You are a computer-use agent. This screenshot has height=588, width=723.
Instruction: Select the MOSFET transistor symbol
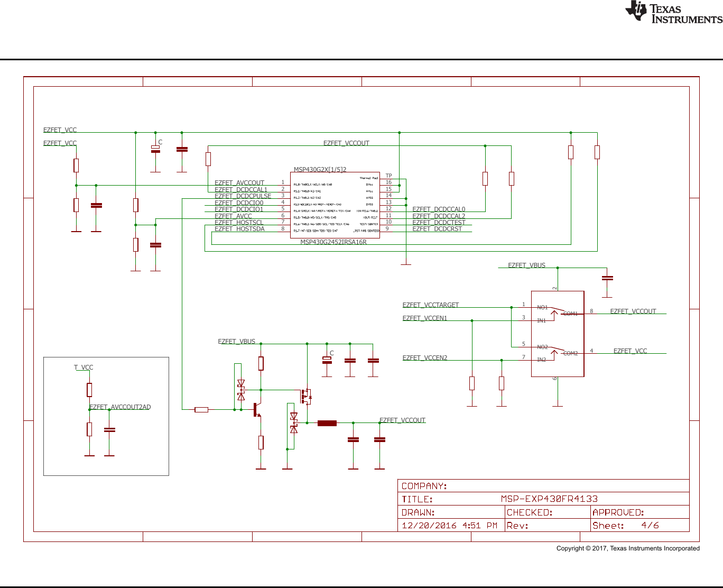click(x=306, y=396)
